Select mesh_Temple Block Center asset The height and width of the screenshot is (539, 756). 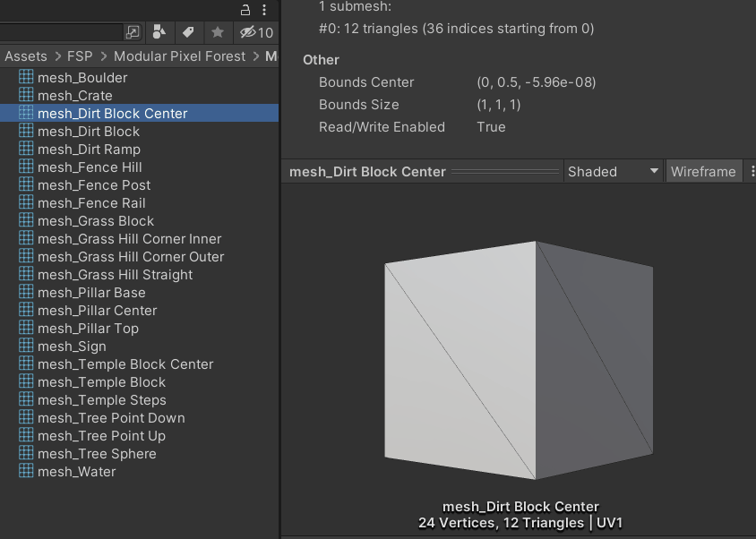(x=140, y=364)
